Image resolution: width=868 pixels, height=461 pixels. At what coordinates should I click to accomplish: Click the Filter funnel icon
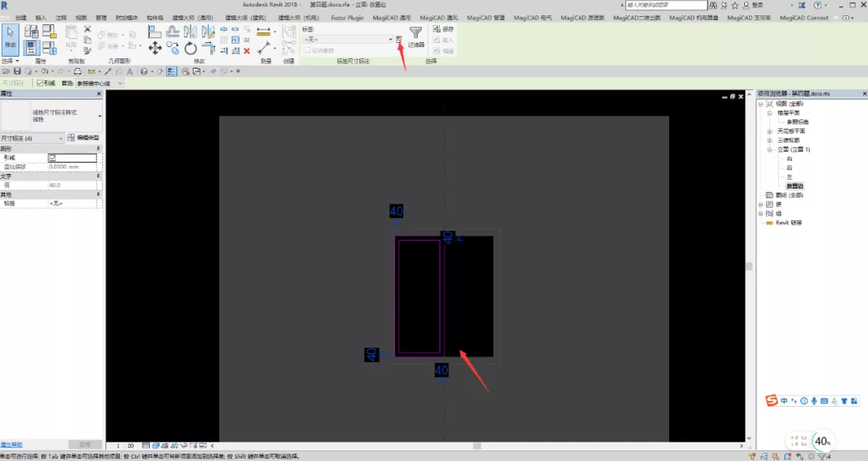tap(415, 32)
